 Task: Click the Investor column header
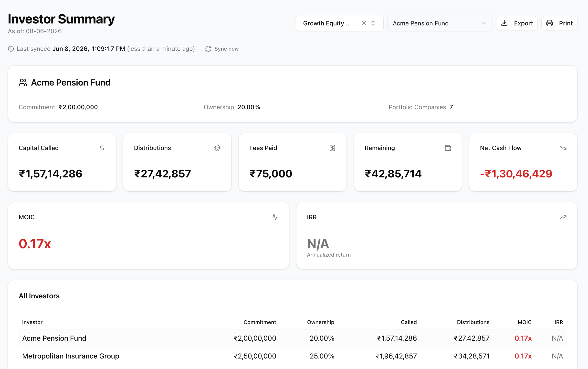click(x=32, y=322)
